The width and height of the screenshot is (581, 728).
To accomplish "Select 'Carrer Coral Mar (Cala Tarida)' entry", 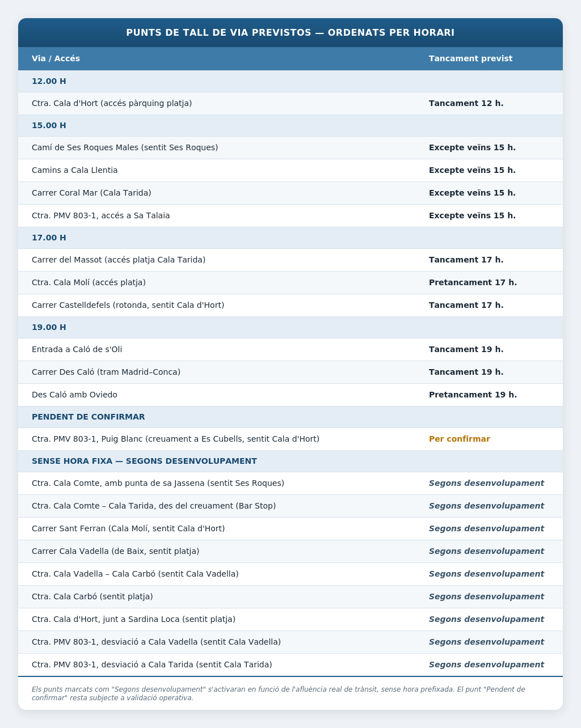I will 290,193.
